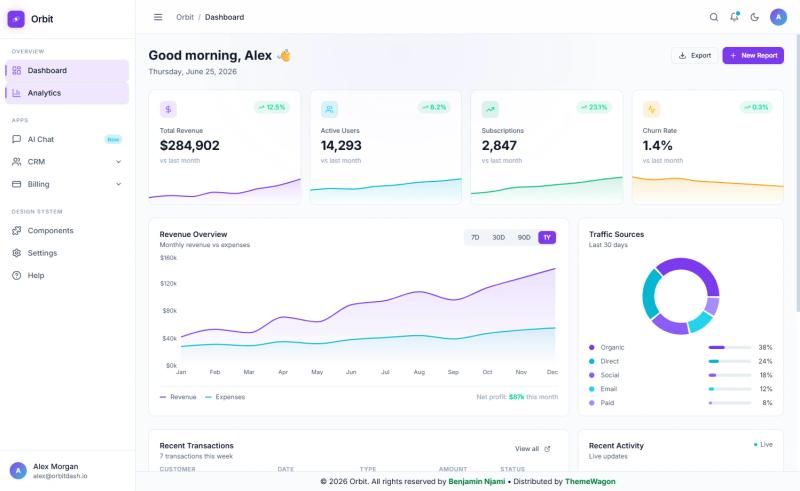Click the Active Users card icon
The height and width of the screenshot is (491, 800).
pos(329,109)
